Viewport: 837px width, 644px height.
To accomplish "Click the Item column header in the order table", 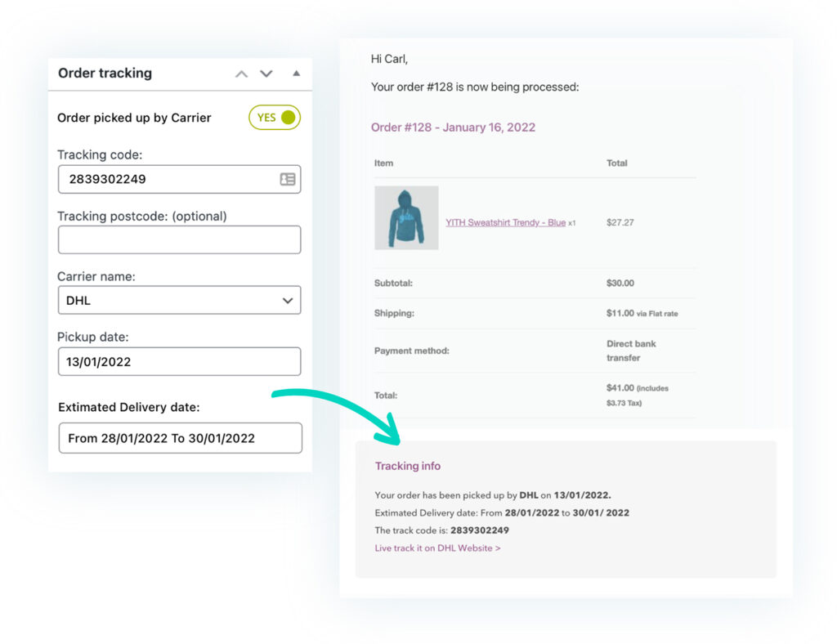I will pyautogui.click(x=384, y=163).
